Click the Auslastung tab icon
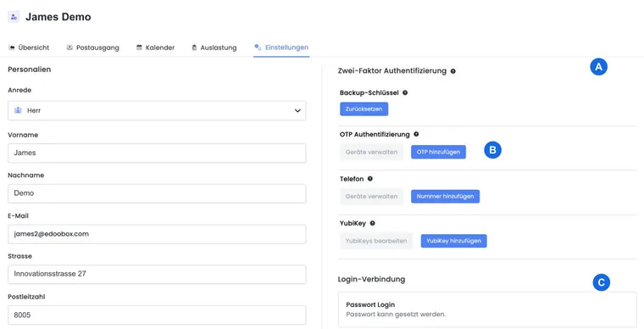 (x=194, y=47)
